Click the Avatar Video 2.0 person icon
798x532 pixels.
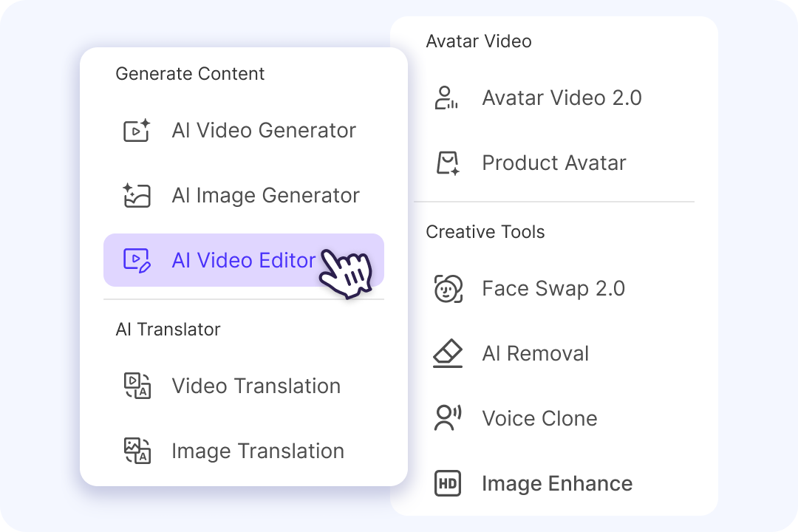446,98
